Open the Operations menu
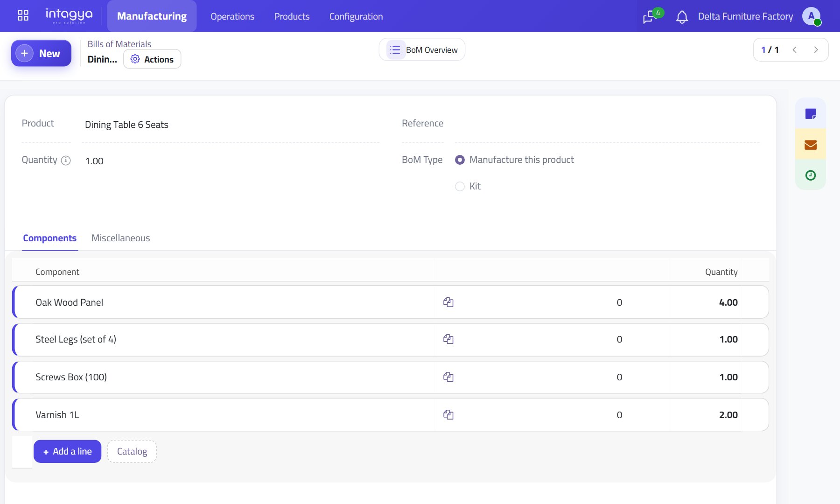Viewport: 840px width, 504px height. pos(232,16)
